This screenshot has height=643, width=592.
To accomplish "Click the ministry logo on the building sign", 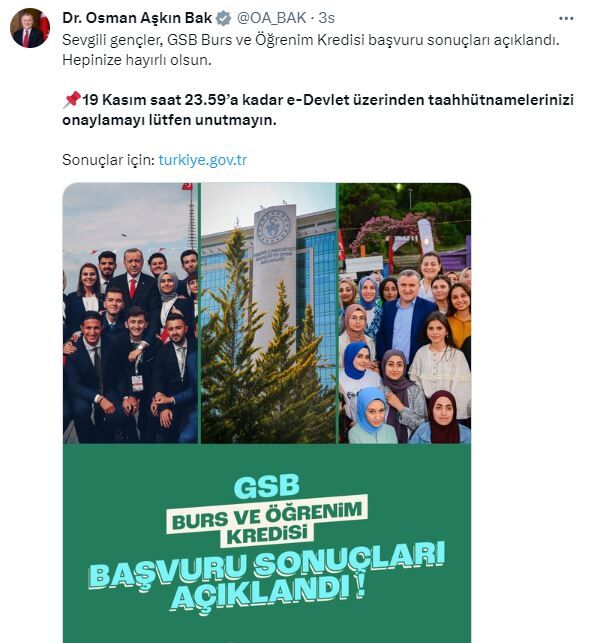I will 273,226.
